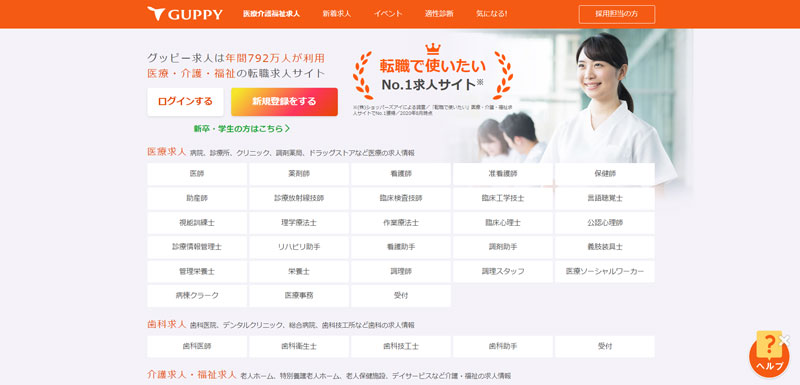Open the 医療介護福祉求人 menu item
This screenshot has width=800, height=385.
[x=271, y=14]
